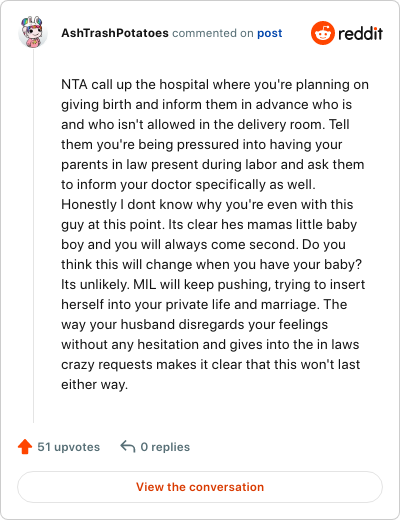
Task: Click the reply arrow icon
Action: point(128,447)
